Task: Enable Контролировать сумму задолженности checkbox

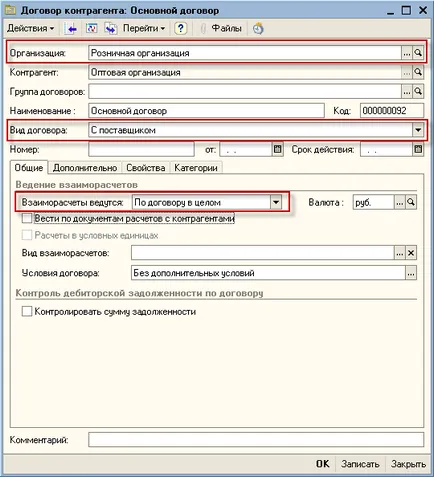Action: tap(27, 311)
